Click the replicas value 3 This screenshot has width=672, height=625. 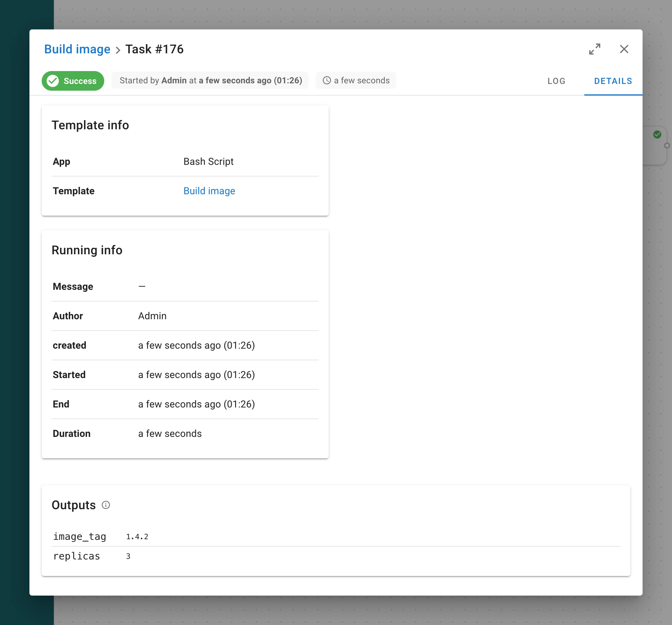click(128, 556)
